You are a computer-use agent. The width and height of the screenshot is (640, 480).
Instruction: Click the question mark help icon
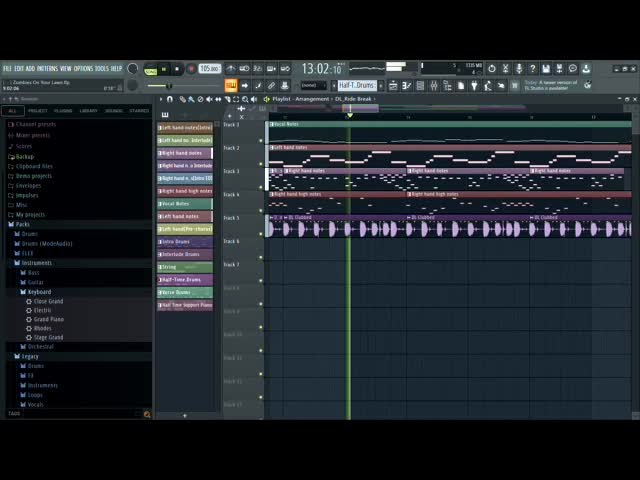[x=532, y=69]
